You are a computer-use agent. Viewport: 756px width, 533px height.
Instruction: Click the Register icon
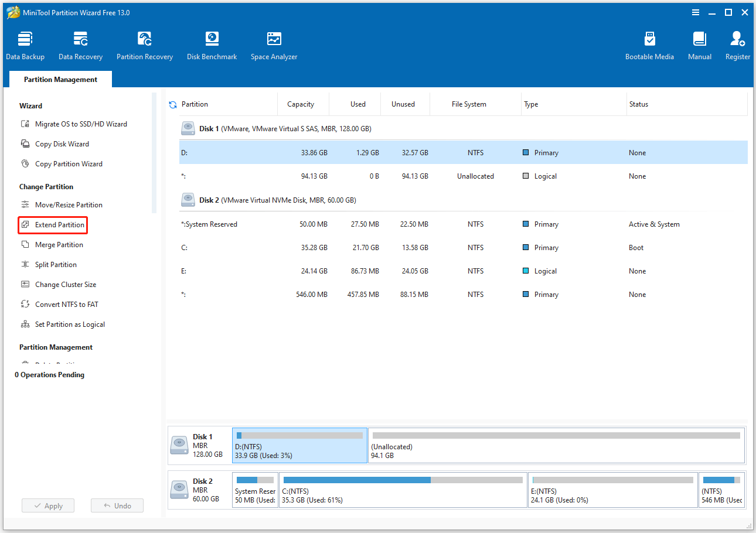point(737,44)
